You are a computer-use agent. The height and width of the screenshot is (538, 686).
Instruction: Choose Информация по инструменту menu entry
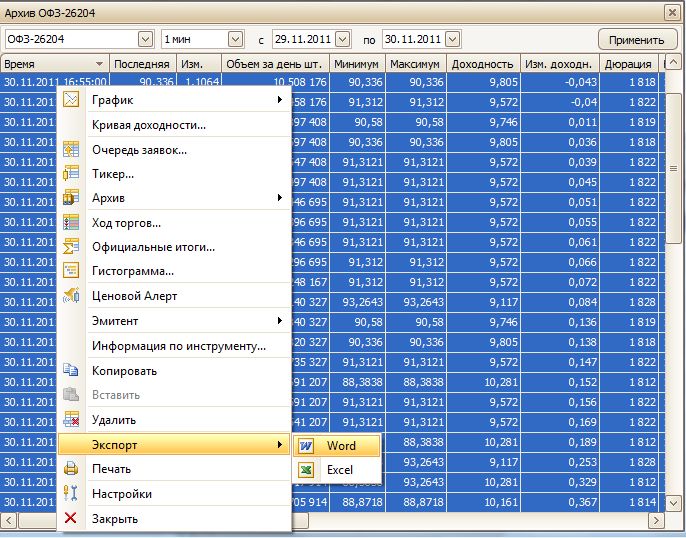178,346
